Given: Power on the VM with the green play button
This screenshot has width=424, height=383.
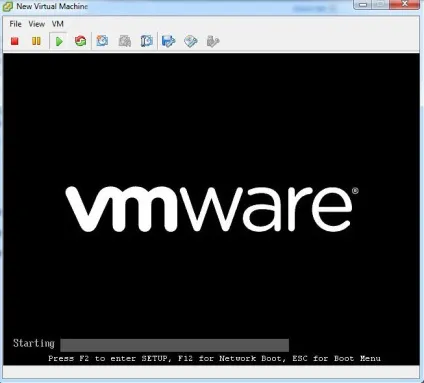Looking at the screenshot, I should pos(59,41).
